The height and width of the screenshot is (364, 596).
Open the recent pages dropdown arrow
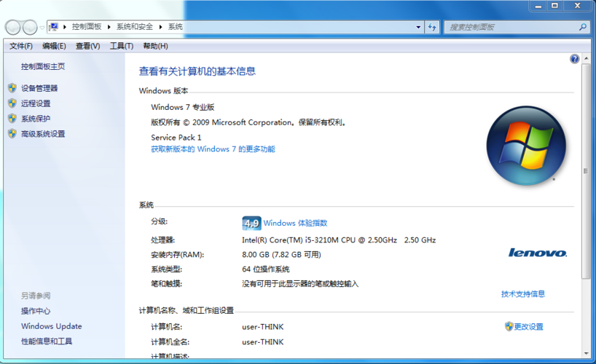[x=42, y=28]
